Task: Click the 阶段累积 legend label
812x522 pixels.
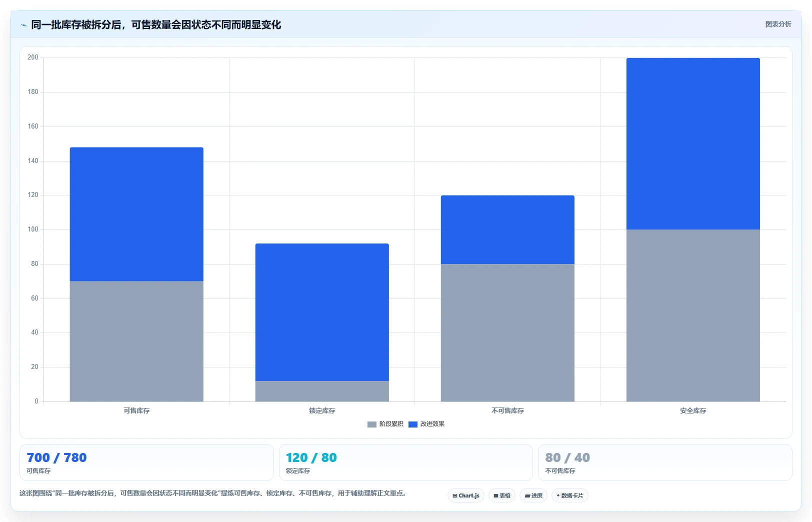Action: pyautogui.click(x=391, y=424)
